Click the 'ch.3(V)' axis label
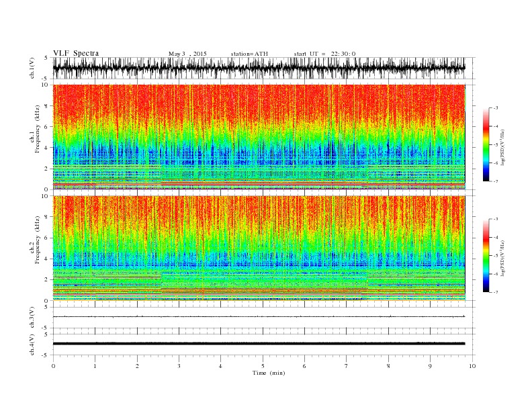 pos(32,318)
